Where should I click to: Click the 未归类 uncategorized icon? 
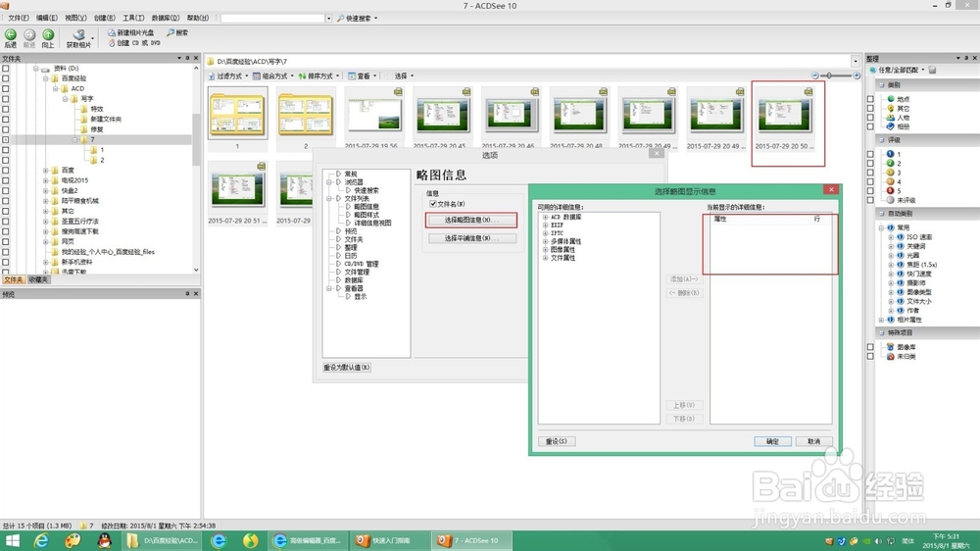(x=891, y=356)
